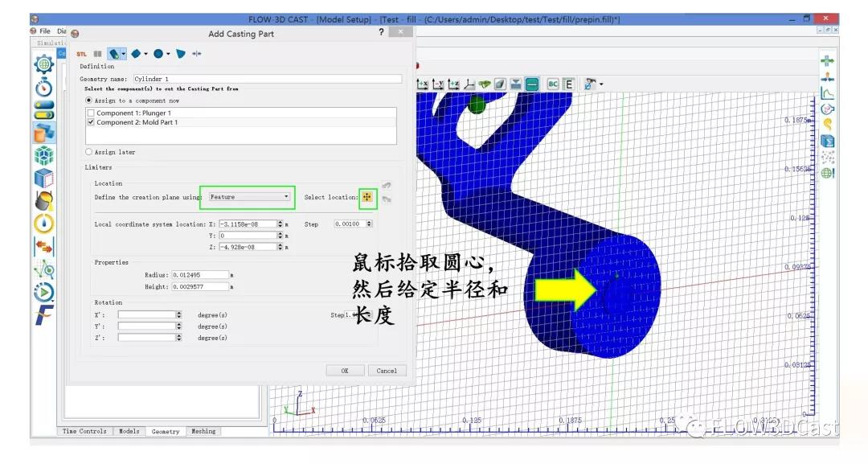Open the File menu

point(45,31)
